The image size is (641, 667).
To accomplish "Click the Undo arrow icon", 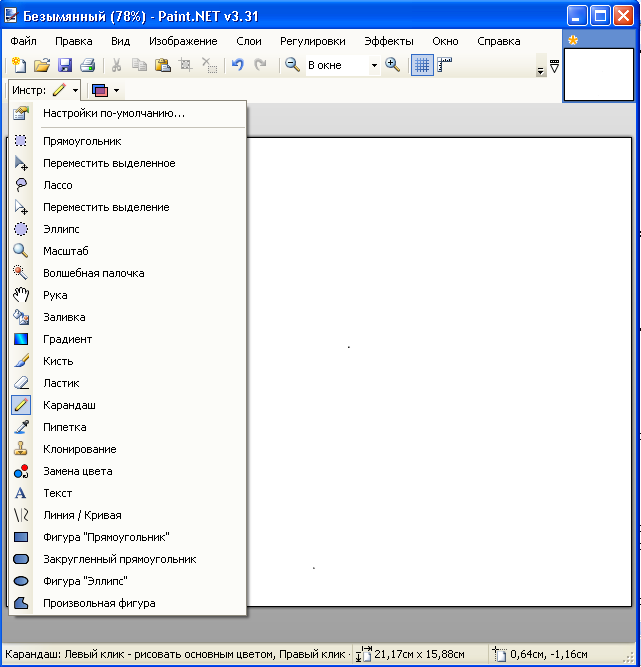I will (237, 65).
